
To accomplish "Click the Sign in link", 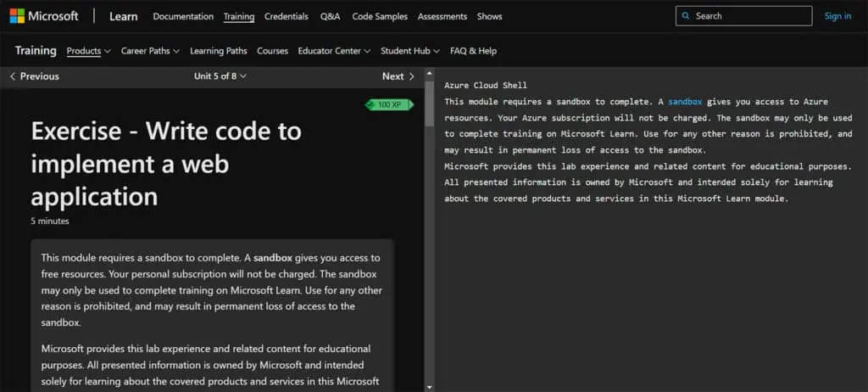I will (x=837, y=16).
